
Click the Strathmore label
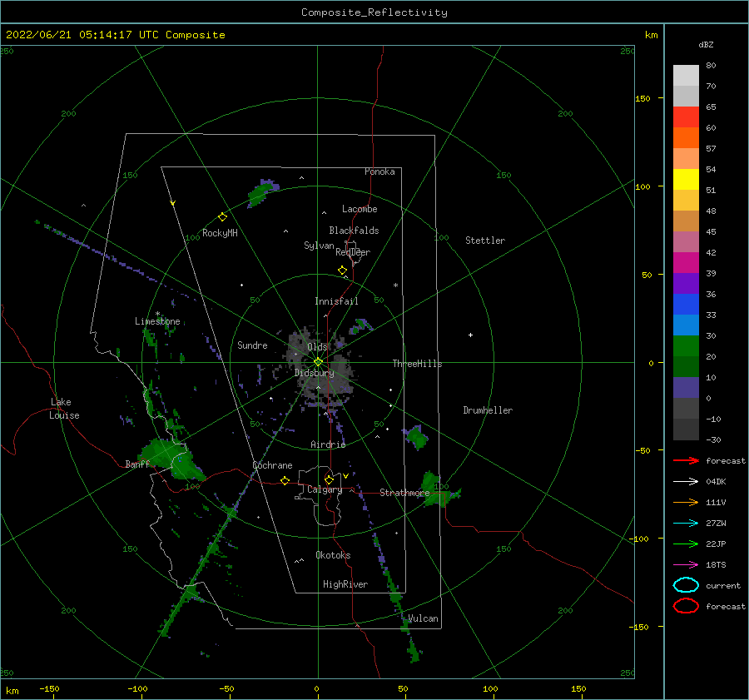coord(404,493)
